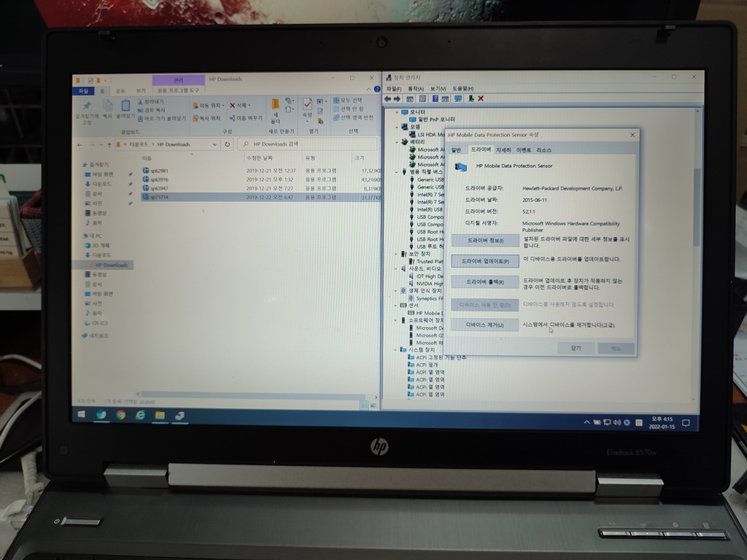This screenshot has height=560, width=747.
Task: Click the 삭제 delete button with red X
Action: 239,105
